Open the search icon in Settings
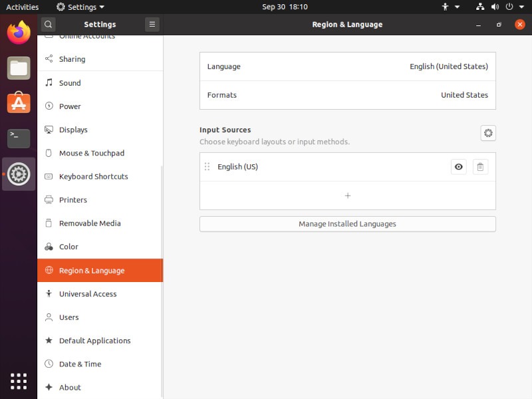 (x=48, y=24)
